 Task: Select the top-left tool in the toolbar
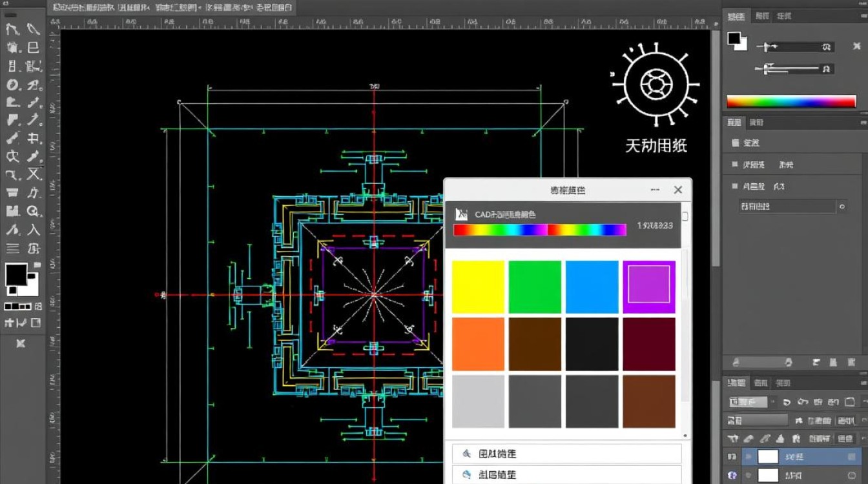click(12, 29)
